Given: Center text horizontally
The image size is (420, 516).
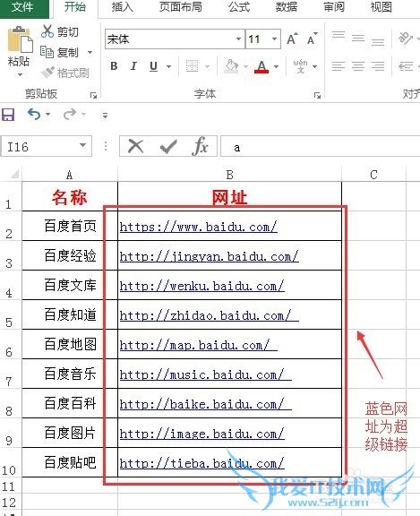Looking at the screenshot, I should [358, 66].
